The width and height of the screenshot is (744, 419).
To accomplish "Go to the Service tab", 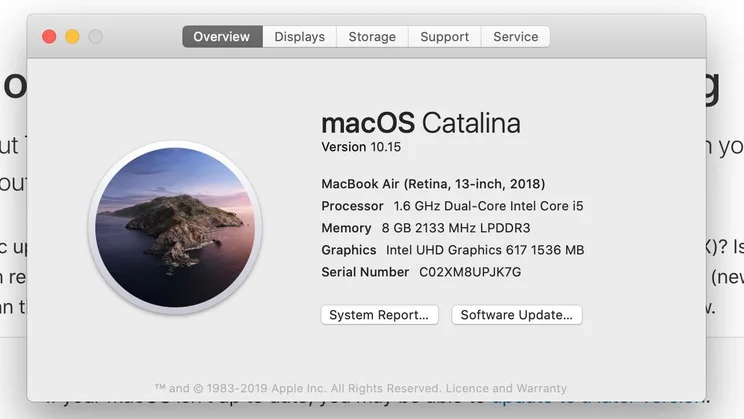I will 516,37.
